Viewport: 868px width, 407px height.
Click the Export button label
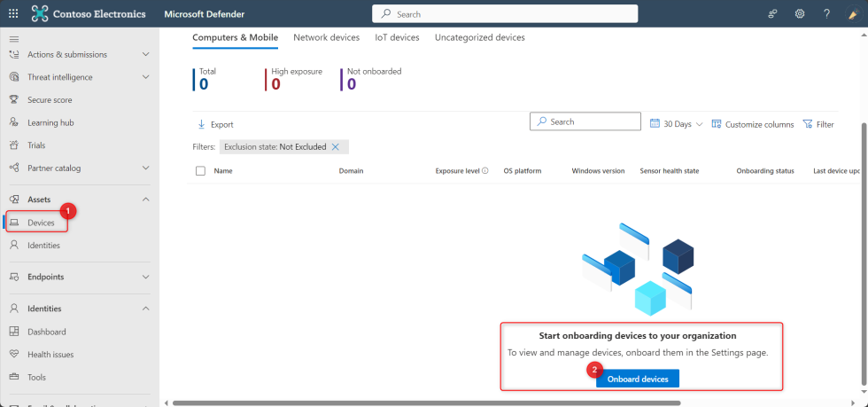coord(222,125)
